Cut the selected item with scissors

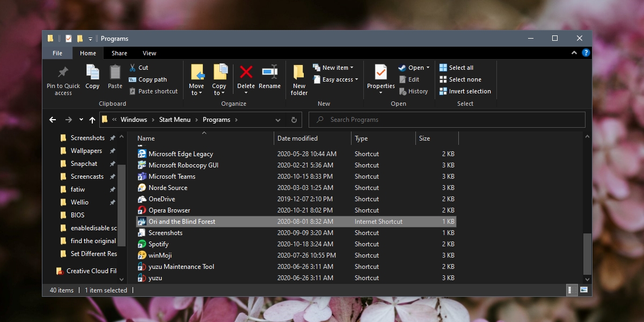(x=138, y=68)
